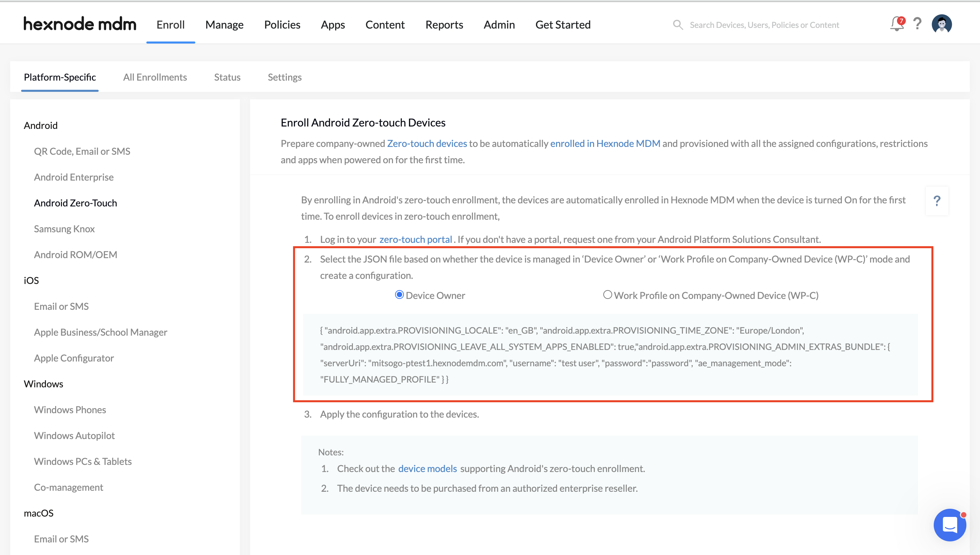Select Email or SMS under macOS
The width and height of the screenshot is (980, 555).
coord(61,539)
